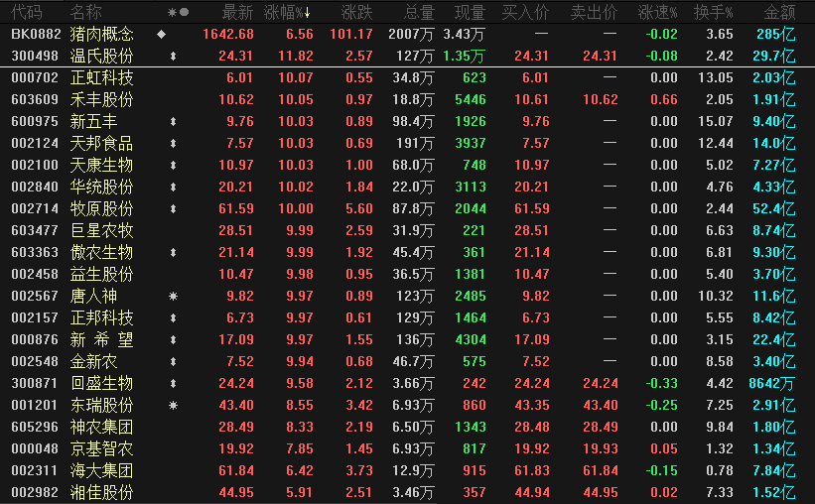
Task: Select stock name 温氏股份
Action: tap(102, 57)
